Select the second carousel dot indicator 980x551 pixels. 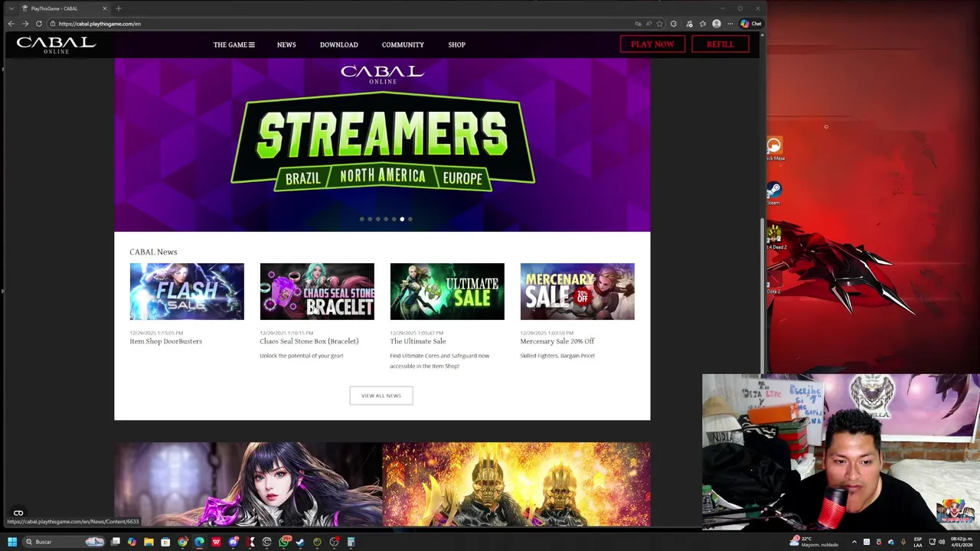point(370,219)
